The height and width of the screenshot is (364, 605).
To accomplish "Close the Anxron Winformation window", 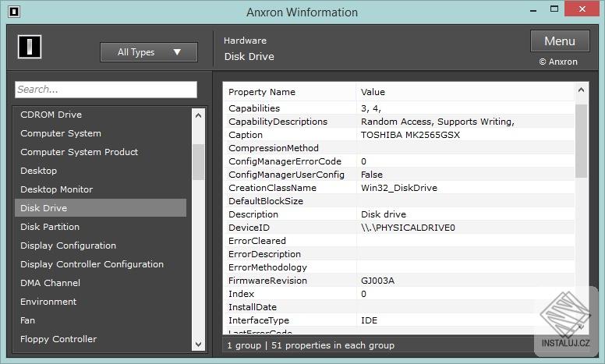I will click(582, 9).
